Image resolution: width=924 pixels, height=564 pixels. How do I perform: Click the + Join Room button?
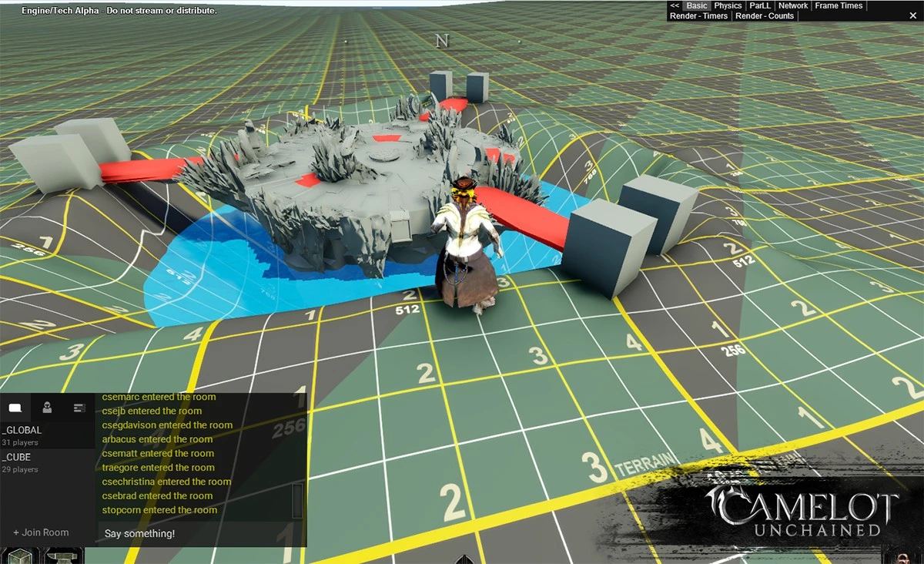(41, 532)
